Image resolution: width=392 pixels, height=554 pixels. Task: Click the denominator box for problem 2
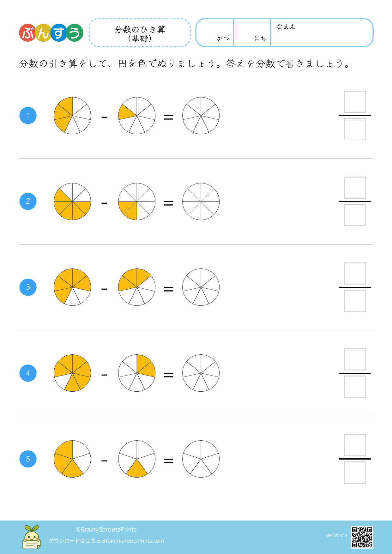(x=355, y=215)
